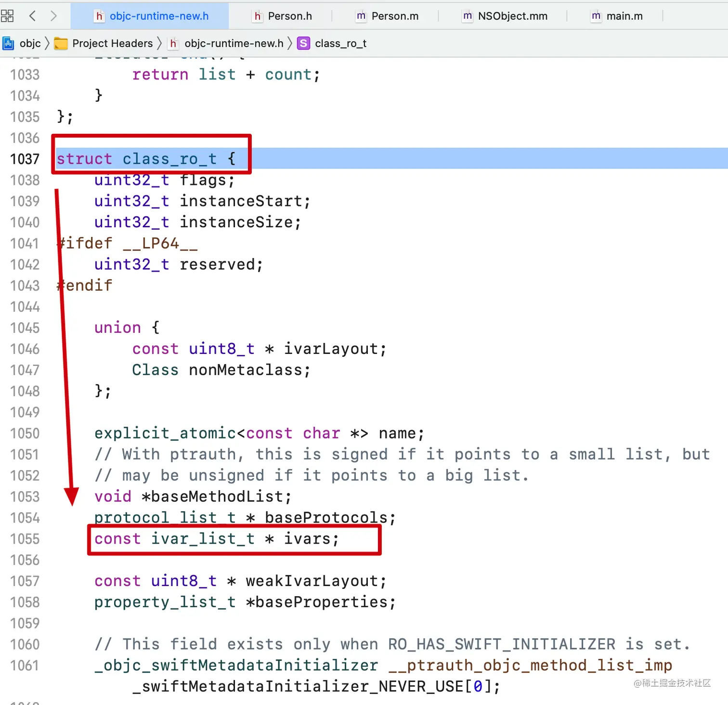This screenshot has height=705, width=728.
Task: Open Project Headers breadcrumb item
Action: [112, 43]
